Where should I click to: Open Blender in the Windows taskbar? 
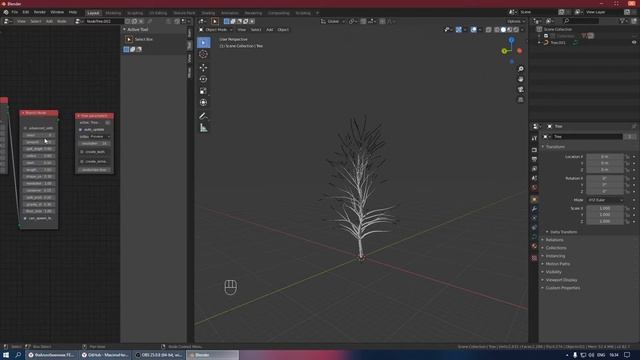(x=213, y=355)
